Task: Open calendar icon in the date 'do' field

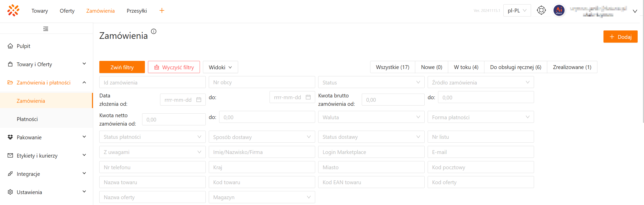Action: pos(308,97)
